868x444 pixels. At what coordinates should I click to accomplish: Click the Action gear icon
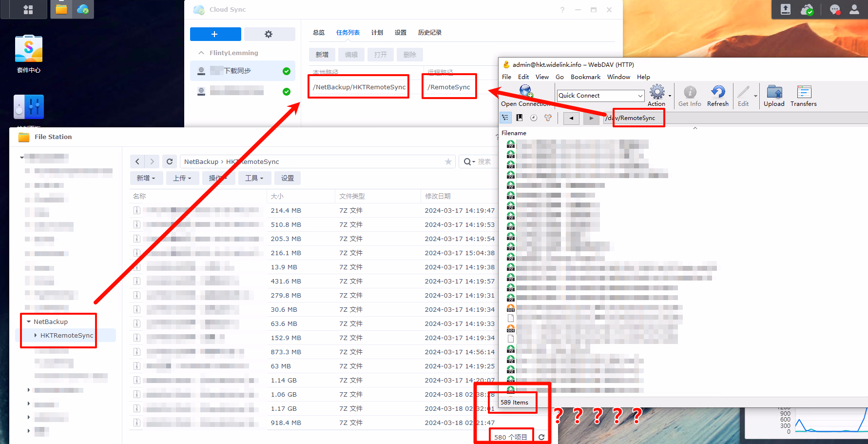[656, 92]
